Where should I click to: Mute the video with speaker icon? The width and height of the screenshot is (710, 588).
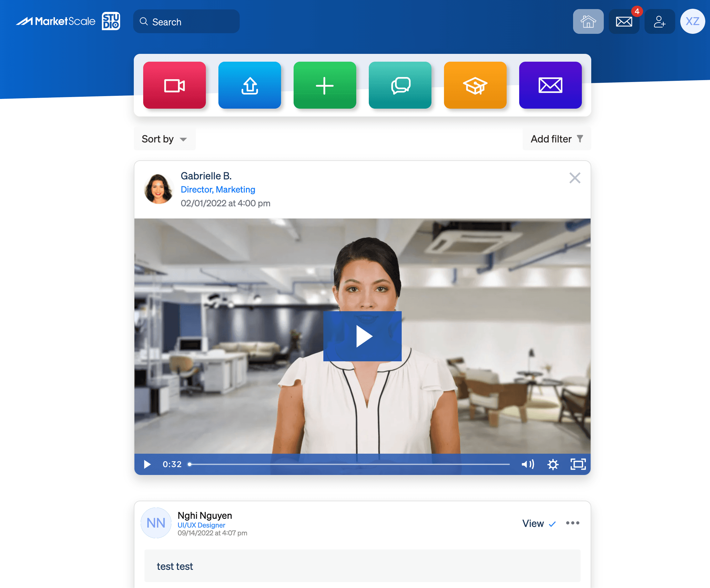pos(527,464)
